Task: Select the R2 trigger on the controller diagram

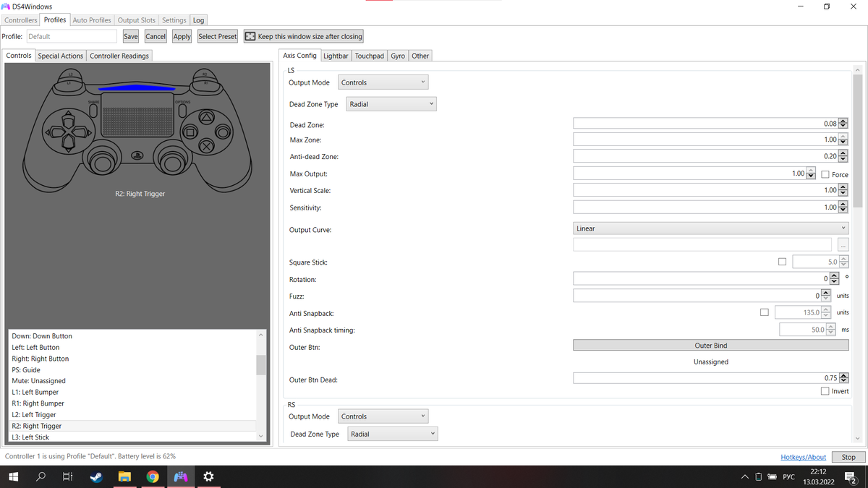Action: [x=204, y=74]
